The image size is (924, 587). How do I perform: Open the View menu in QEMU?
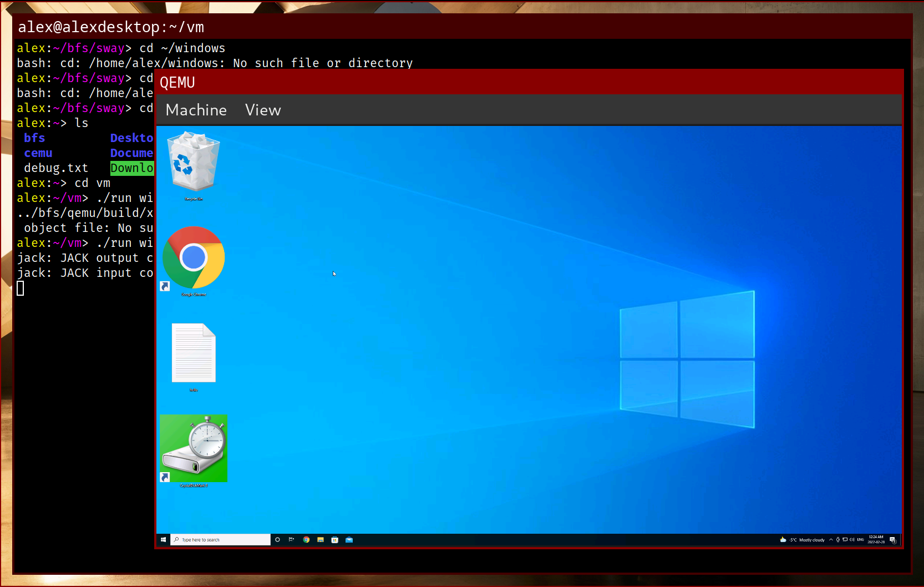pyautogui.click(x=263, y=110)
